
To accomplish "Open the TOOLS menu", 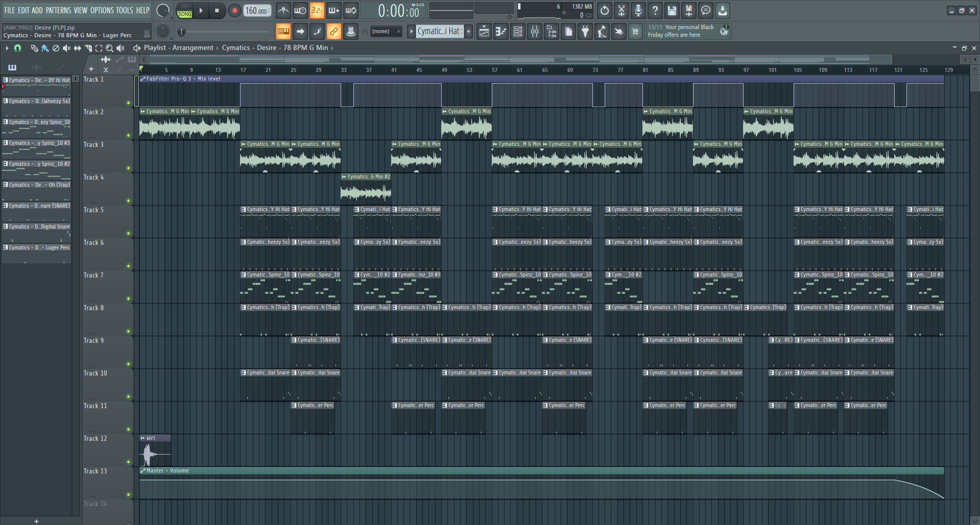I will pos(124,10).
